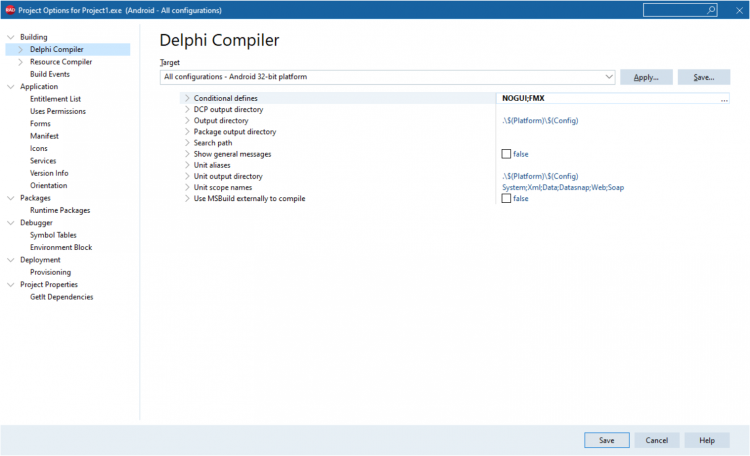
Task: Expand the Delphi Compiler tree node
Action: (x=20, y=49)
